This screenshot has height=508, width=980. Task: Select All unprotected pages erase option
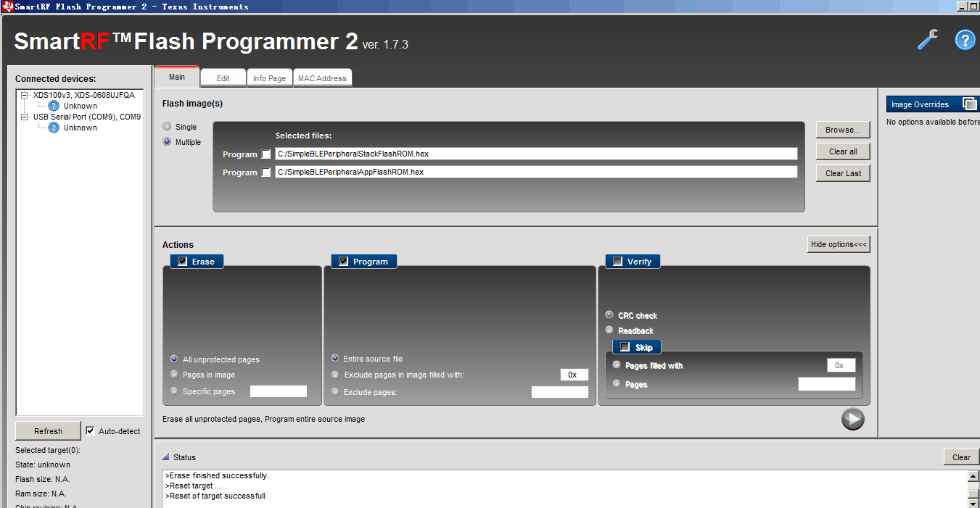[x=174, y=359]
